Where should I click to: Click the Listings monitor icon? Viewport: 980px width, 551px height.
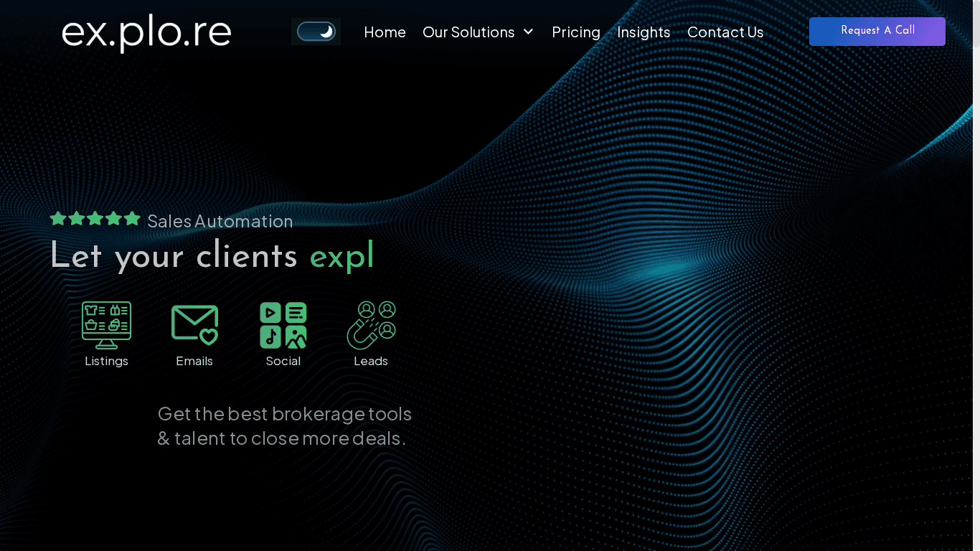(x=106, y=325)
